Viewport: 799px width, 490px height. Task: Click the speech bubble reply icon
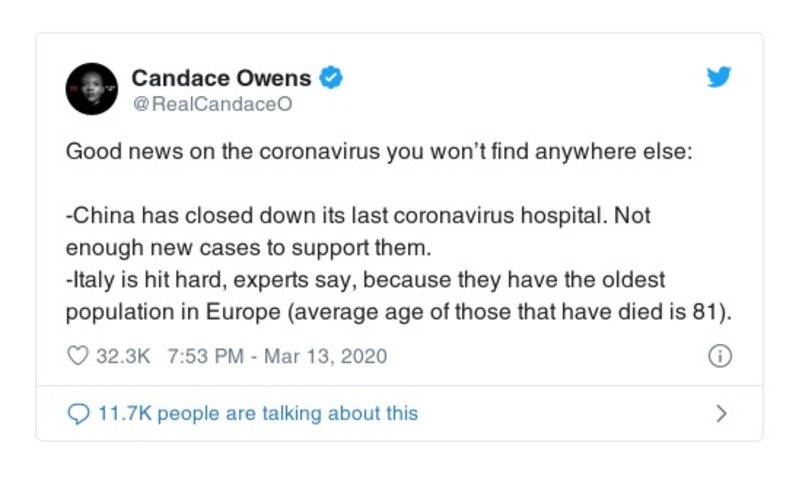77,413
